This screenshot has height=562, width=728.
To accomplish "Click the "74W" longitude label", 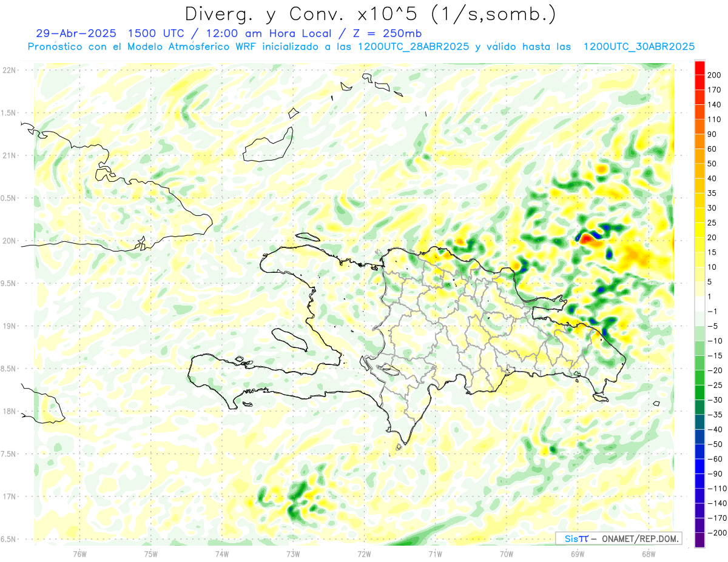I will [x=222, y=554].
